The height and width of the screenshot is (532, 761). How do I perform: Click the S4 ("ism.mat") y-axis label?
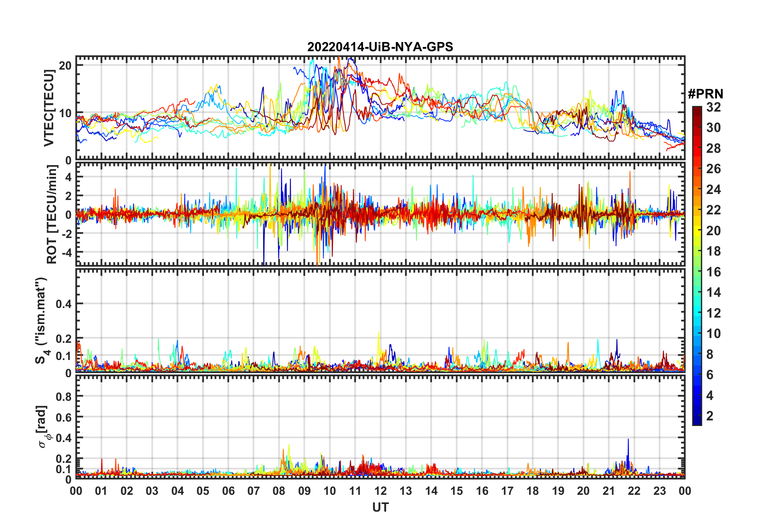click(42, 320)
